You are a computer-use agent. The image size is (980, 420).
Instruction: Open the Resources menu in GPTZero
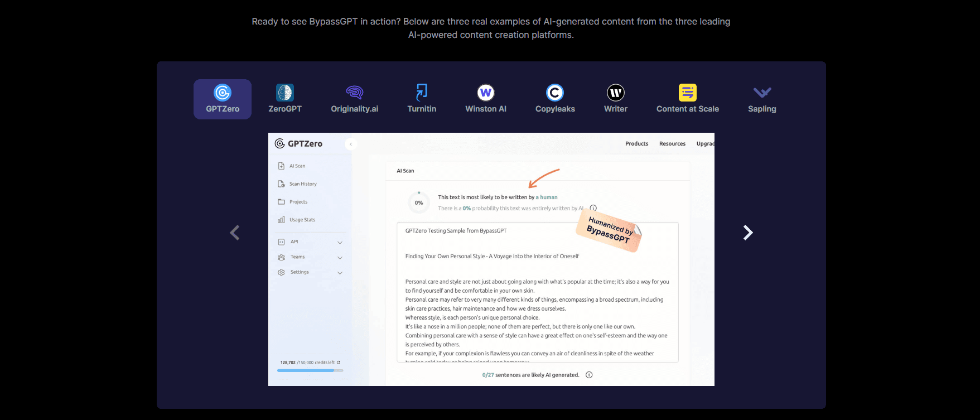coord(672,144)
